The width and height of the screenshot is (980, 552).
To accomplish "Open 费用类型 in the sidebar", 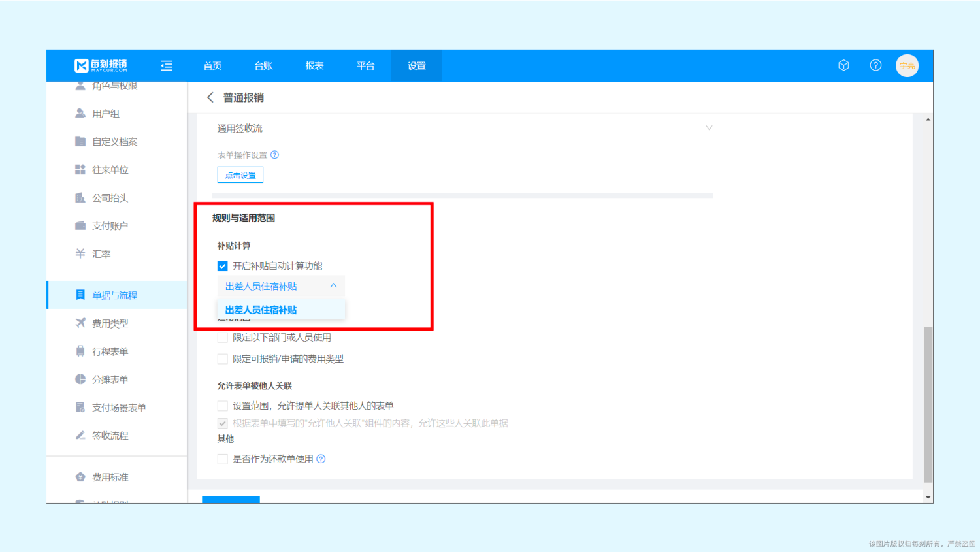I will click(x=110, y=323).
